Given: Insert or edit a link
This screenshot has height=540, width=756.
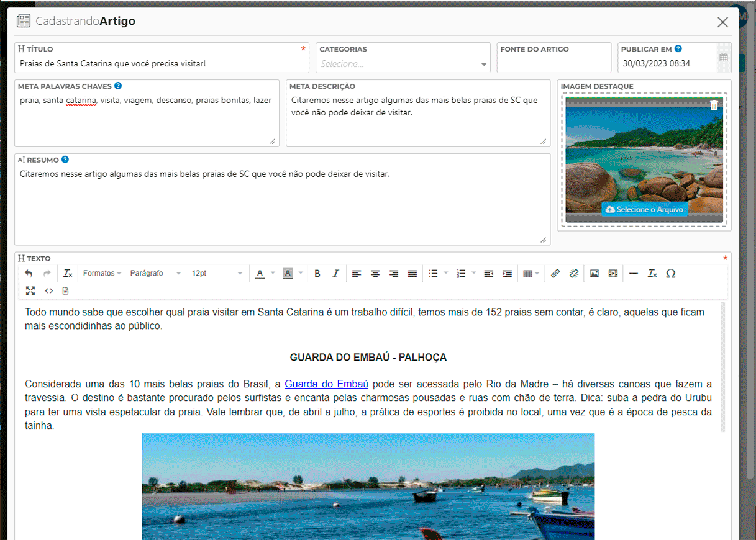Looking at the screenshot, I should [555, 273].
